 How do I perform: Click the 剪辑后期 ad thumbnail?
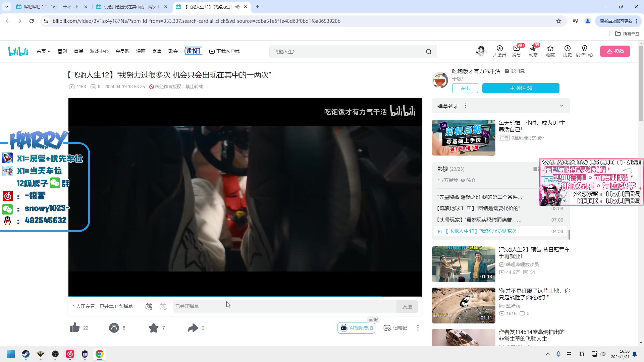tap(464, 137)
